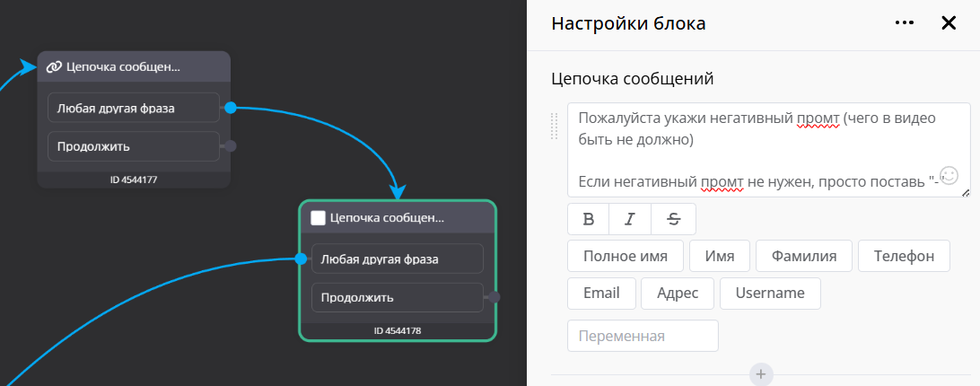Add a new message with plus button
This screenshot has width=980, height=386.
pyautogui.click(x=761, y=374)
